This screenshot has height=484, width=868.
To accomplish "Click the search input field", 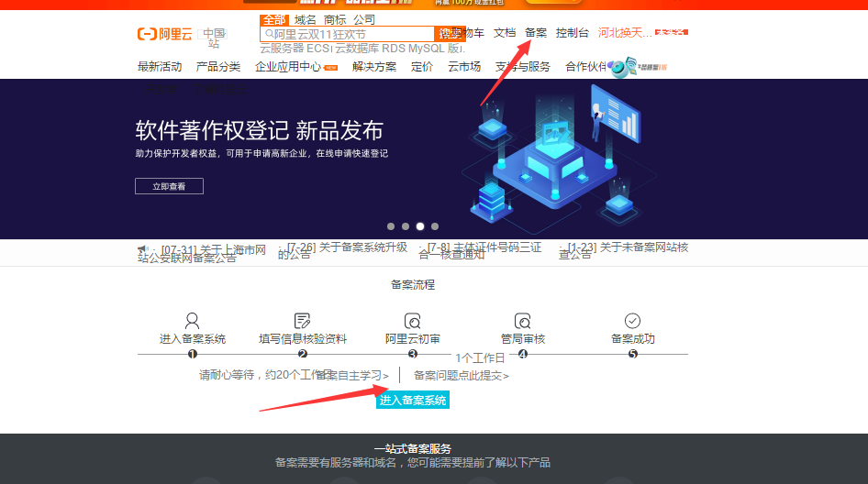I will [x=347, y=34].
